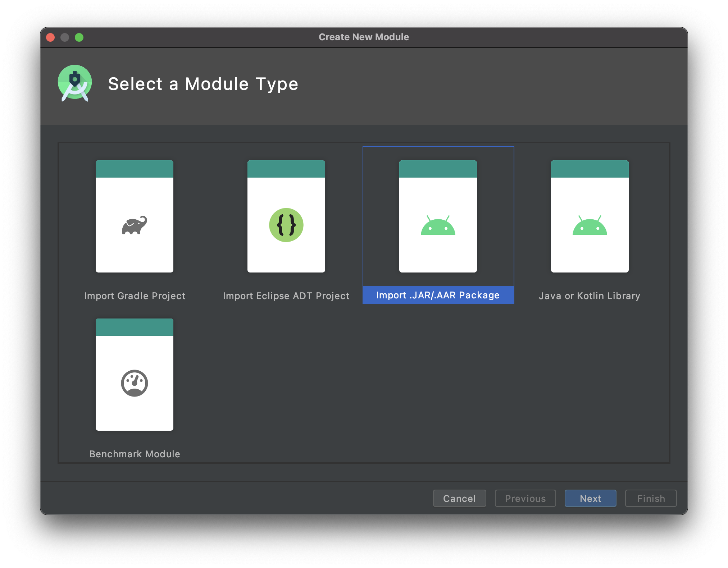Click the Benchmark Module label

[135, 454]
